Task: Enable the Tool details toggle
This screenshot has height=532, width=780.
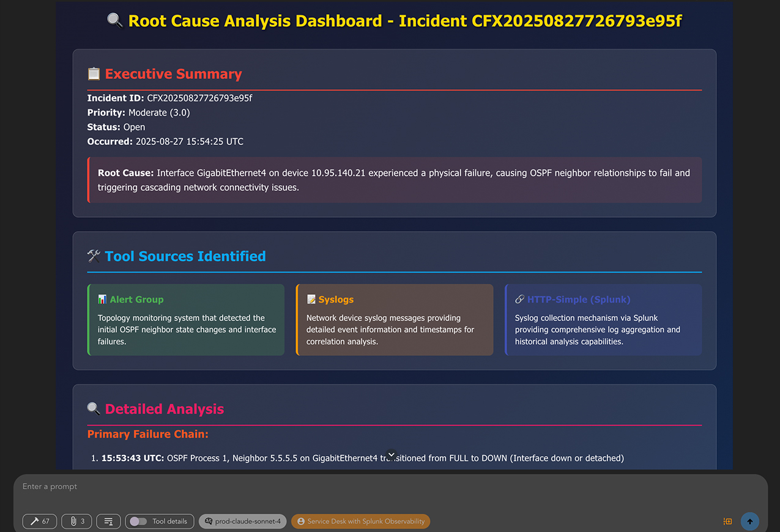Action: click(x=138, y=522)
